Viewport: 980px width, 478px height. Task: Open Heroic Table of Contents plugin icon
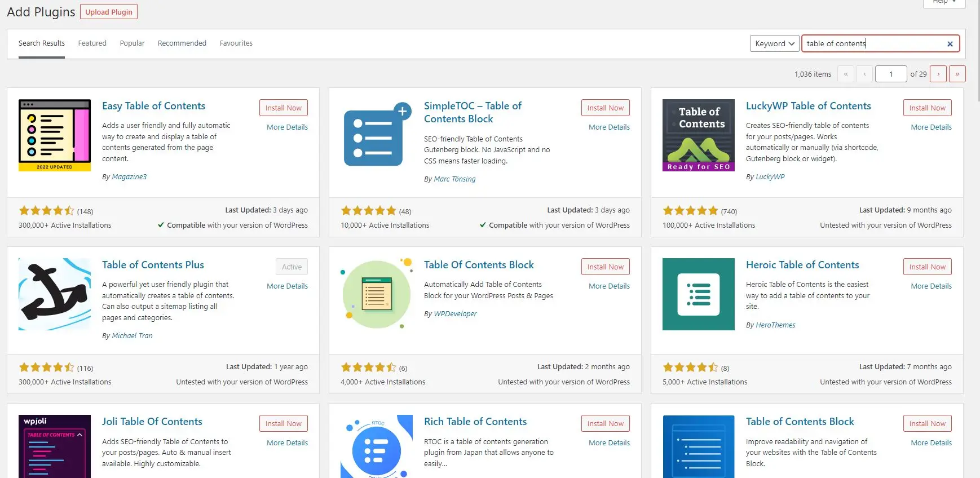pos(699,294)
